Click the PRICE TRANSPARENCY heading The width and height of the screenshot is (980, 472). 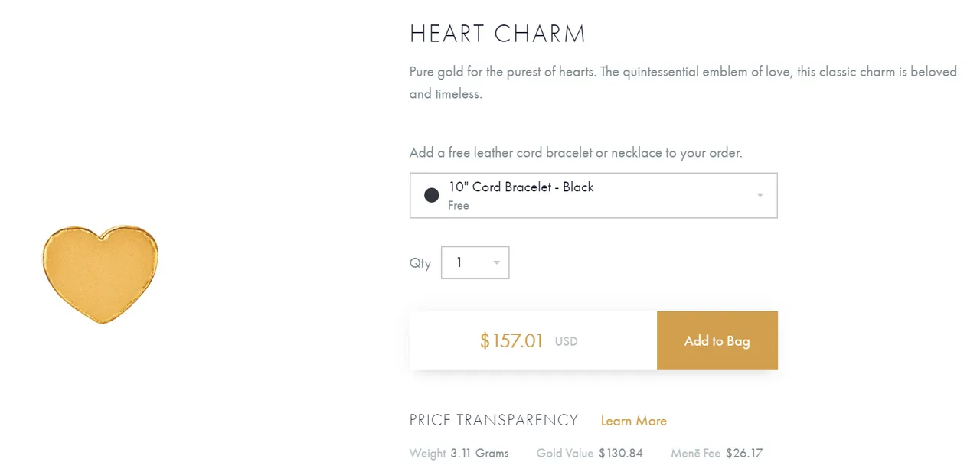494,420
